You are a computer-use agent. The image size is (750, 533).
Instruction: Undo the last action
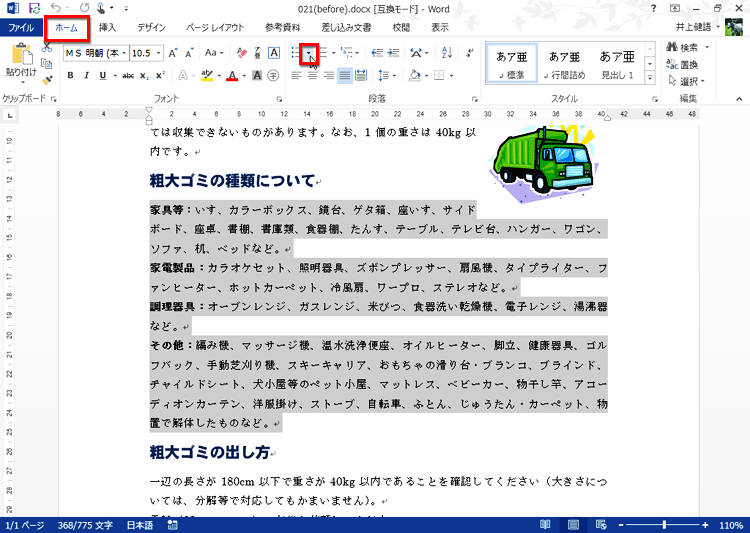click(56, 8)
